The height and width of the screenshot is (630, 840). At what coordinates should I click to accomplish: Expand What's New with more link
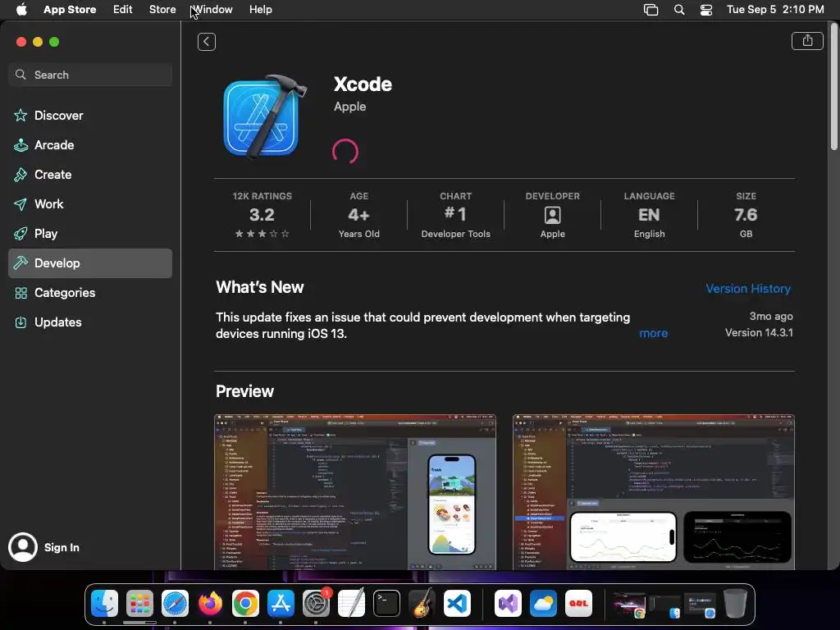(x=654, y=333)
